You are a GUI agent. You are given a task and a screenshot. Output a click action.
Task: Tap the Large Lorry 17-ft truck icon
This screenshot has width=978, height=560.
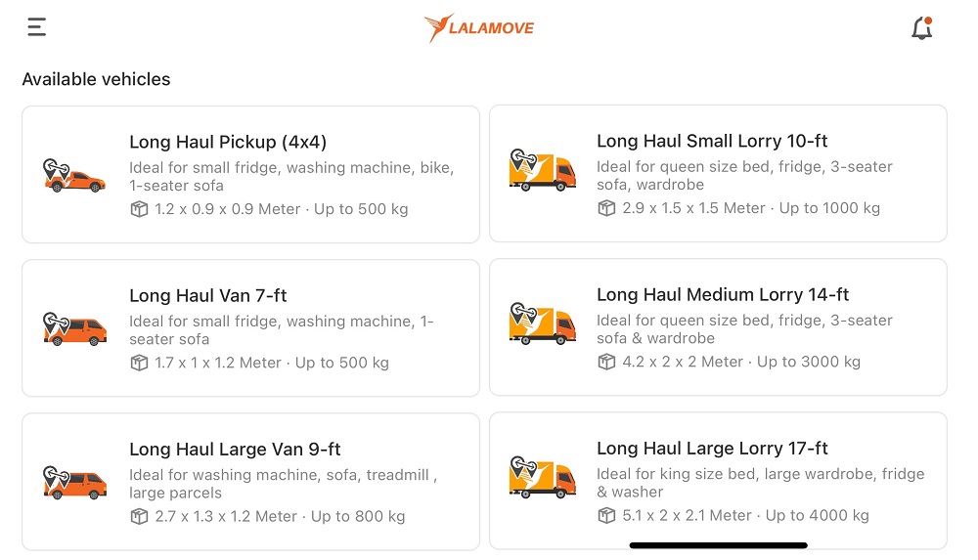[x=543, y=478]
